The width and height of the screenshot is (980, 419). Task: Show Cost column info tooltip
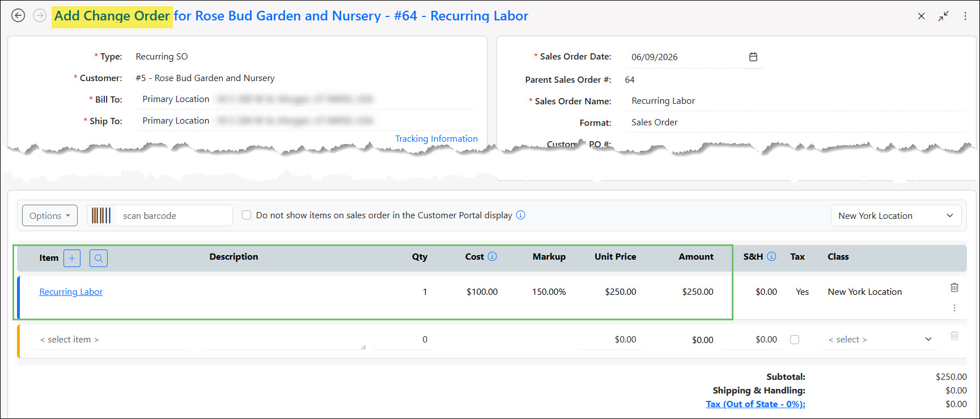493,256
